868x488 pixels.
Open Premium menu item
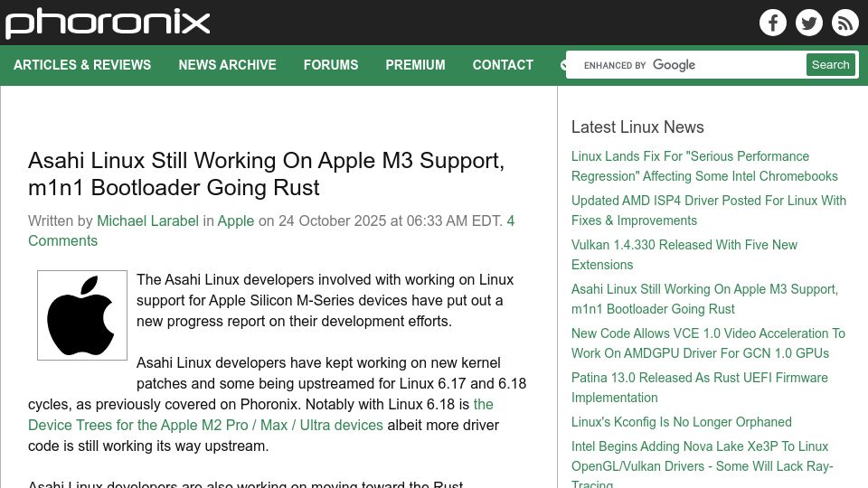415,65
